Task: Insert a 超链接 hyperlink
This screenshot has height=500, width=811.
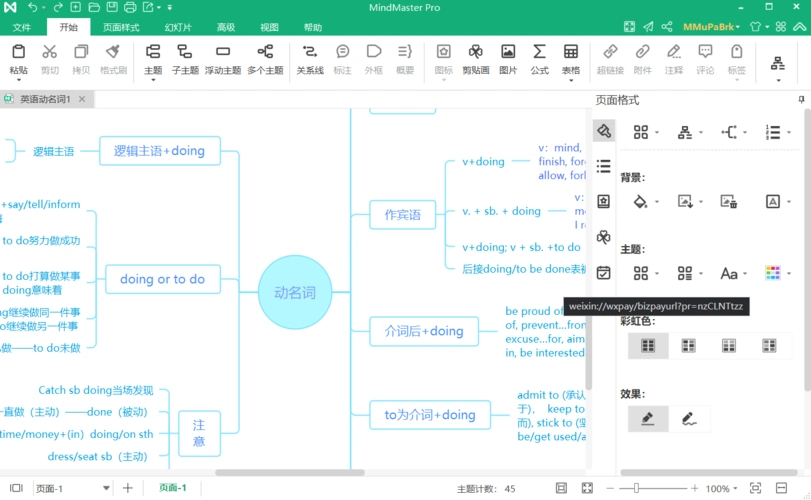Action: pos(610,52)
